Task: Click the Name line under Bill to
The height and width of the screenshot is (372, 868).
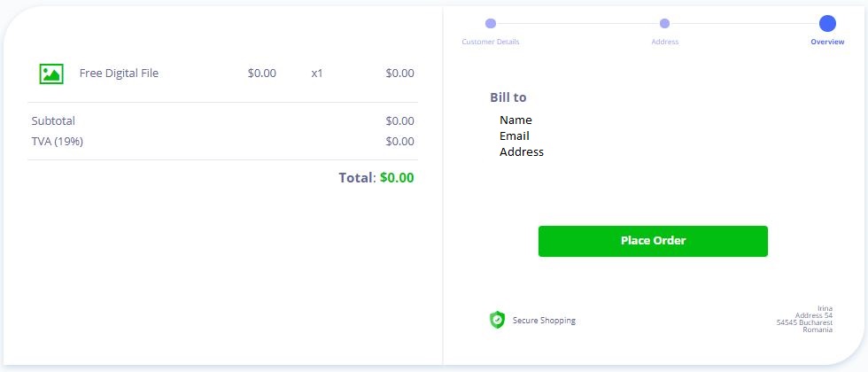Action: [x=515, y=120]
